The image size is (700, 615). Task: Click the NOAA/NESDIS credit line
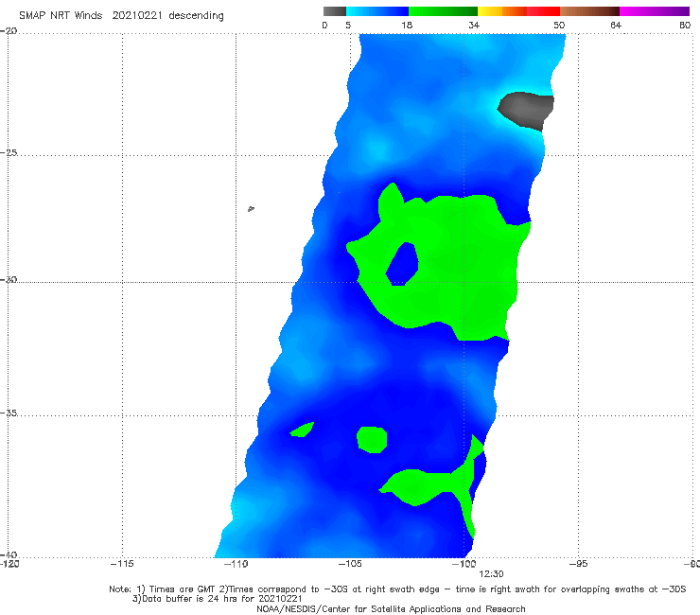click(x=391, y=609)
